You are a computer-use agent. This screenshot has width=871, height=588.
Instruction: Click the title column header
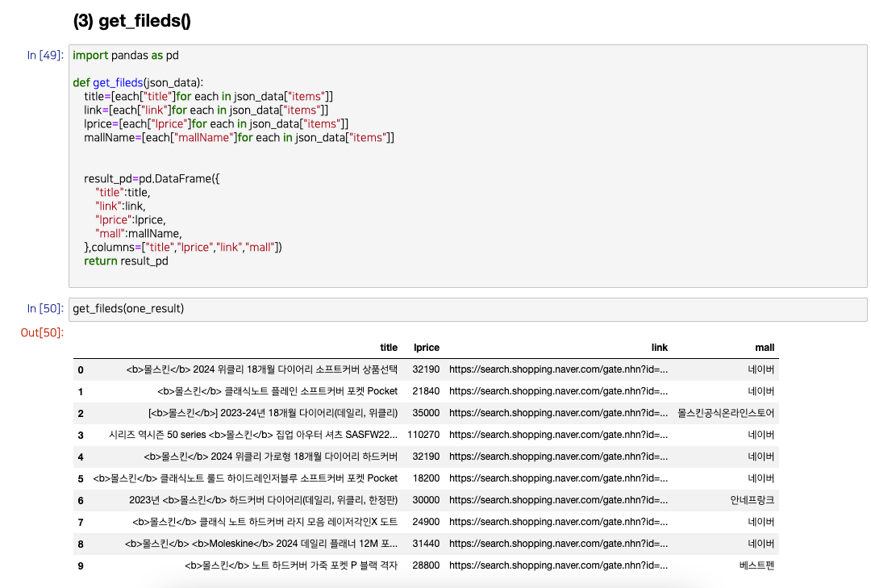click(x=389, y=348)
